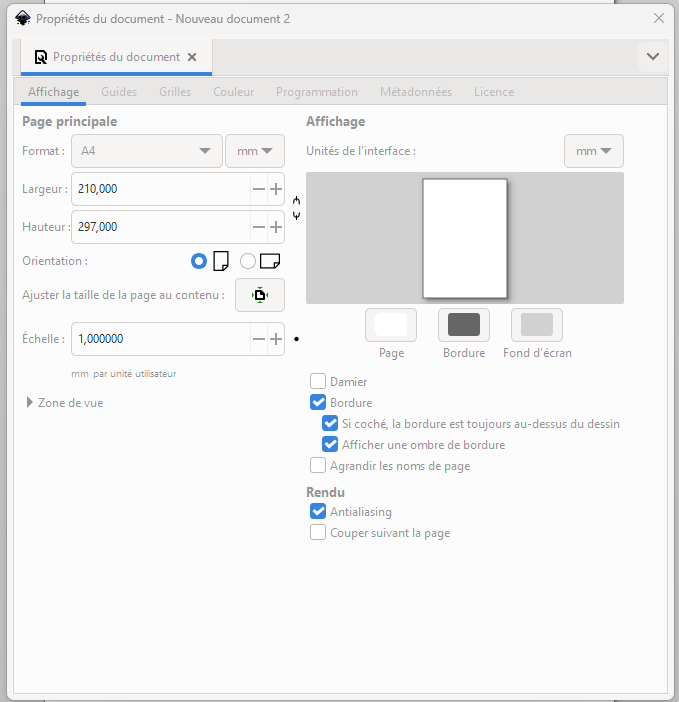The width and height of the screenshot is (679, 702).
Task: Select the portrait orientation radio button
Action: [x=199, y=261]
